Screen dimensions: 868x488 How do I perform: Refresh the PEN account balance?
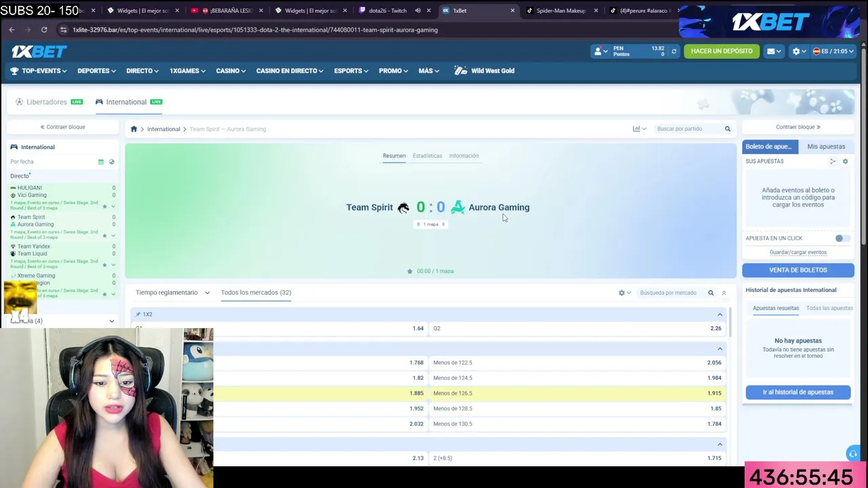[673, 52]
